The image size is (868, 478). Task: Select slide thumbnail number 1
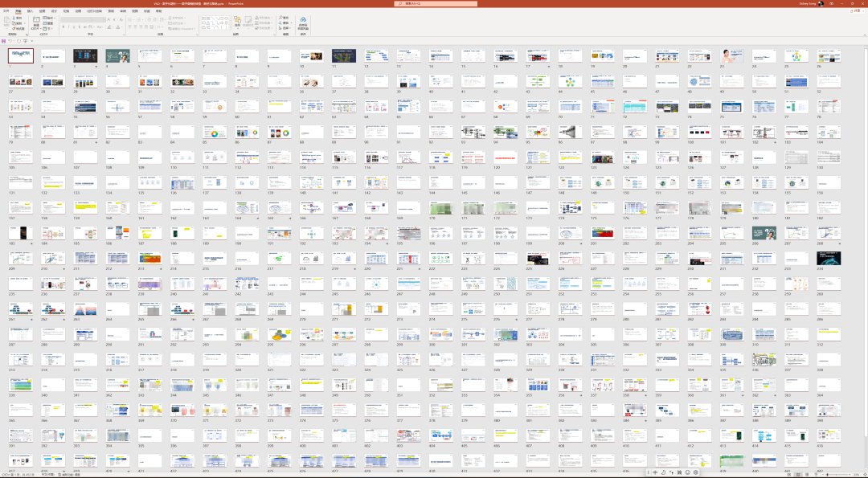click(x=20, y=55)
